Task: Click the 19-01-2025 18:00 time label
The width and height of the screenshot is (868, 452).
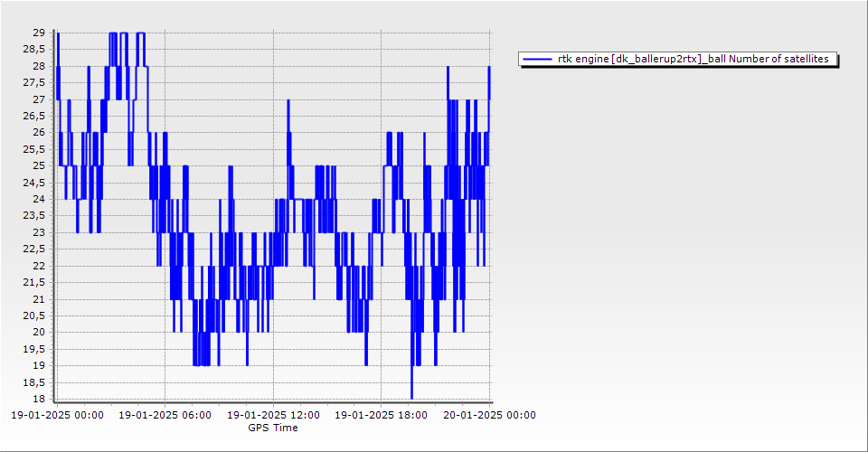Action: 381,415
